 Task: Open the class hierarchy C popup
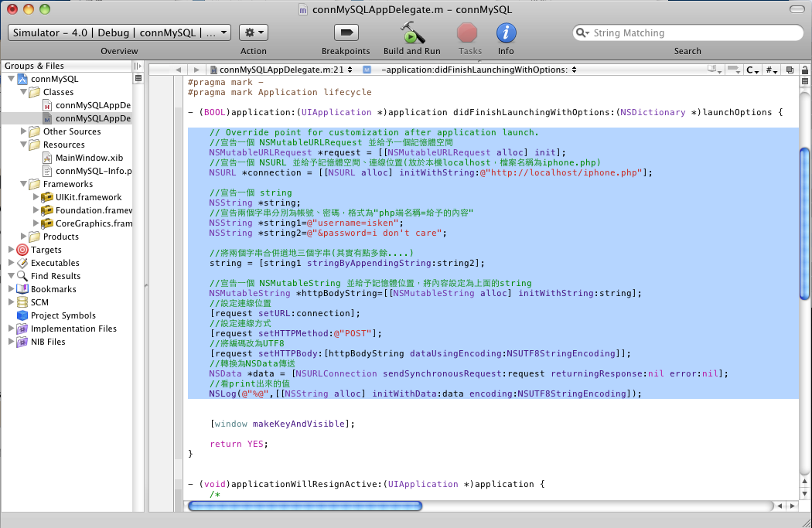pos(752,70)
